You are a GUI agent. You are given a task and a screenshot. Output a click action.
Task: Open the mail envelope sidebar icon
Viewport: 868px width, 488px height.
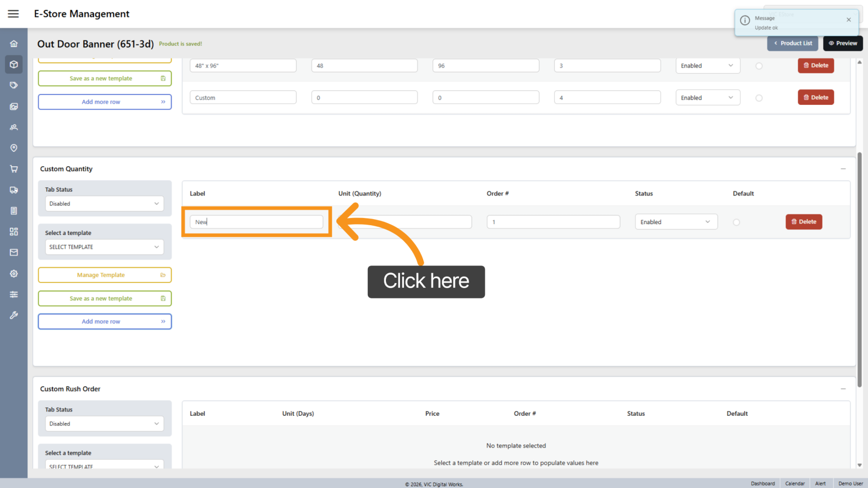click(x=14, y=253)
